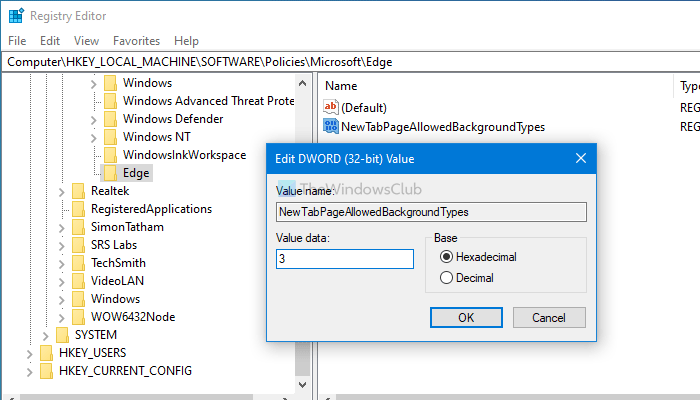The width and height of the screenshot is (700, 400).
Task: Select the Hexadecimal base option
Action: 478,257
